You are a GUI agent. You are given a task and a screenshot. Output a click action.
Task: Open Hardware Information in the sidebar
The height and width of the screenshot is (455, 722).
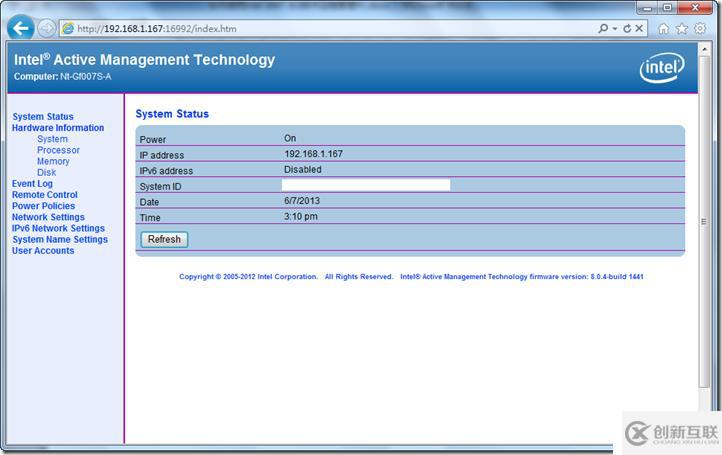(58, 128)
